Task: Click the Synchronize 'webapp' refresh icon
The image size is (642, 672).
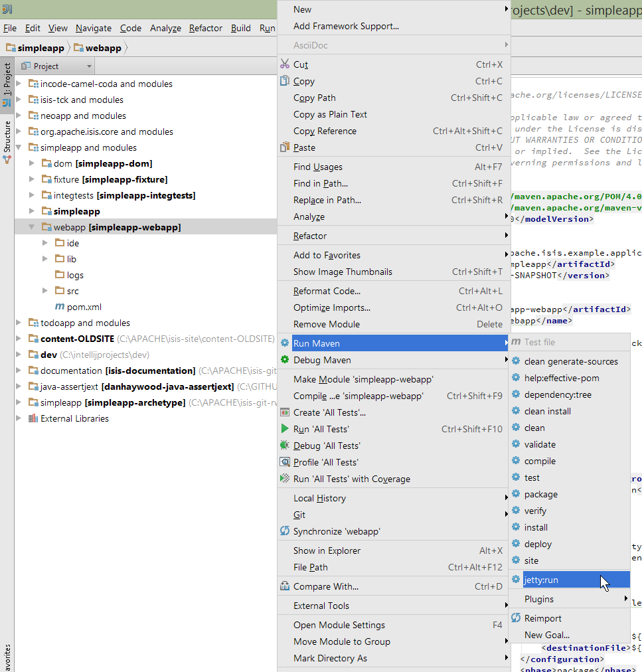Action: (285, 531)
